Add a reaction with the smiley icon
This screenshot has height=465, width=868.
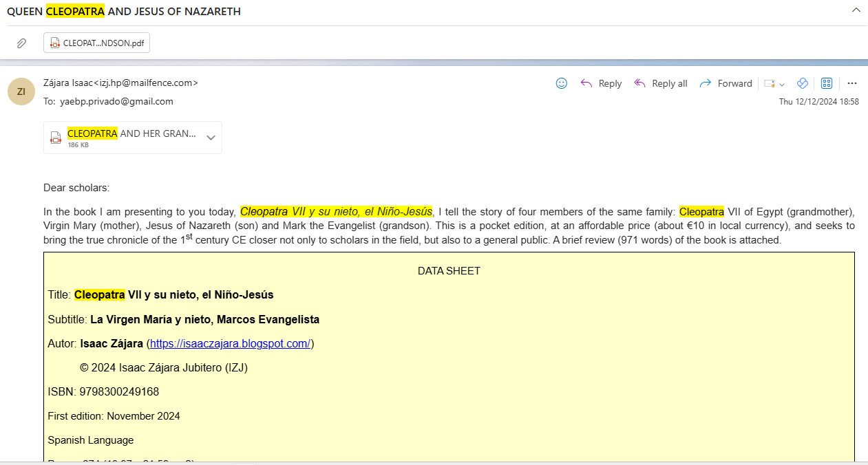click(x=562, y=83)
